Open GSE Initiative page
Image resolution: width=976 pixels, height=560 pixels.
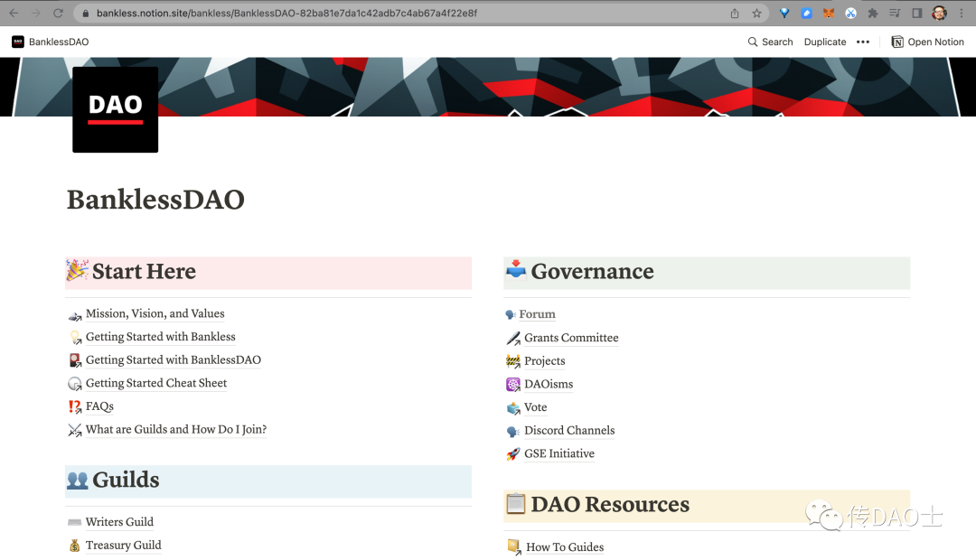coord(559,453)
